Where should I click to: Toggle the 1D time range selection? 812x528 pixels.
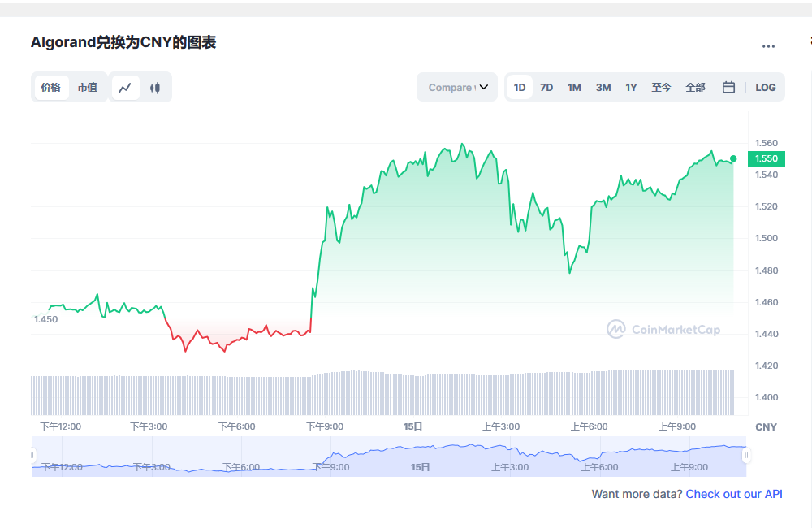click(519, 87)
